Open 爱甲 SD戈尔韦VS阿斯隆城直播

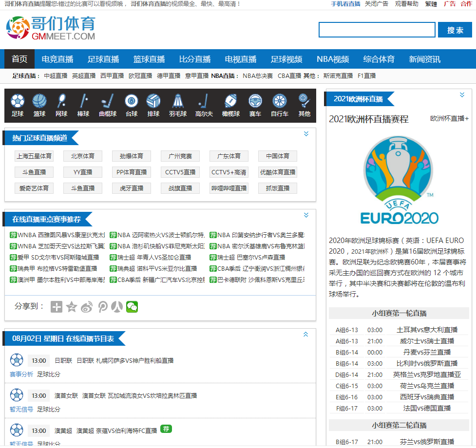[58, 258]
